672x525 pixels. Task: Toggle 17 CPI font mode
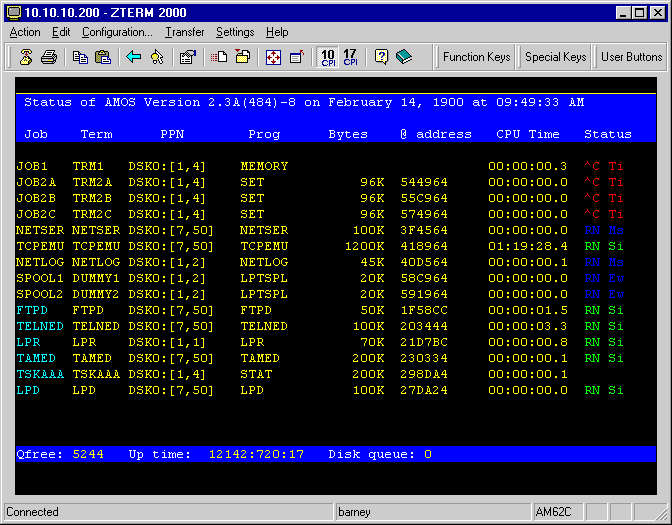coord(350,57)
